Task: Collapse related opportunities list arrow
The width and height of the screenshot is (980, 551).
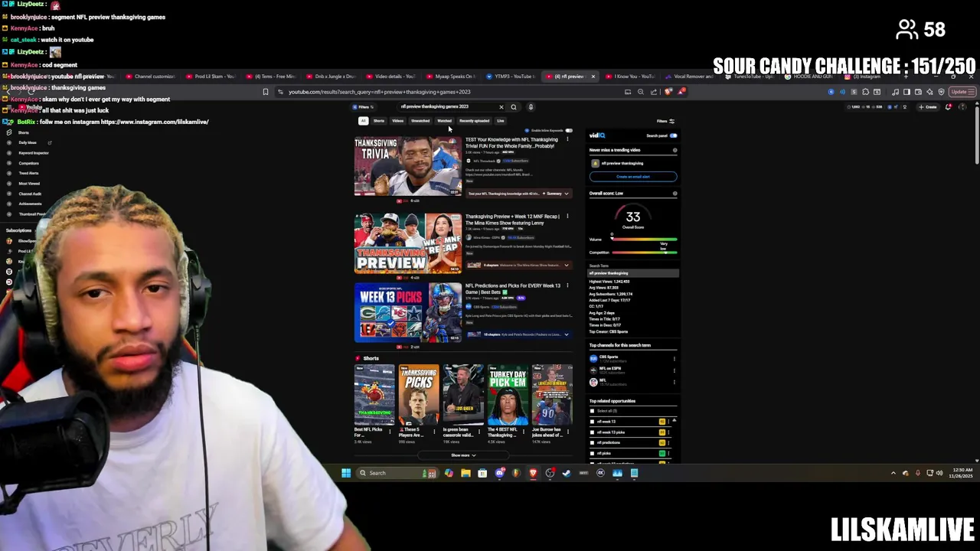Action: (x=674, y=421)
